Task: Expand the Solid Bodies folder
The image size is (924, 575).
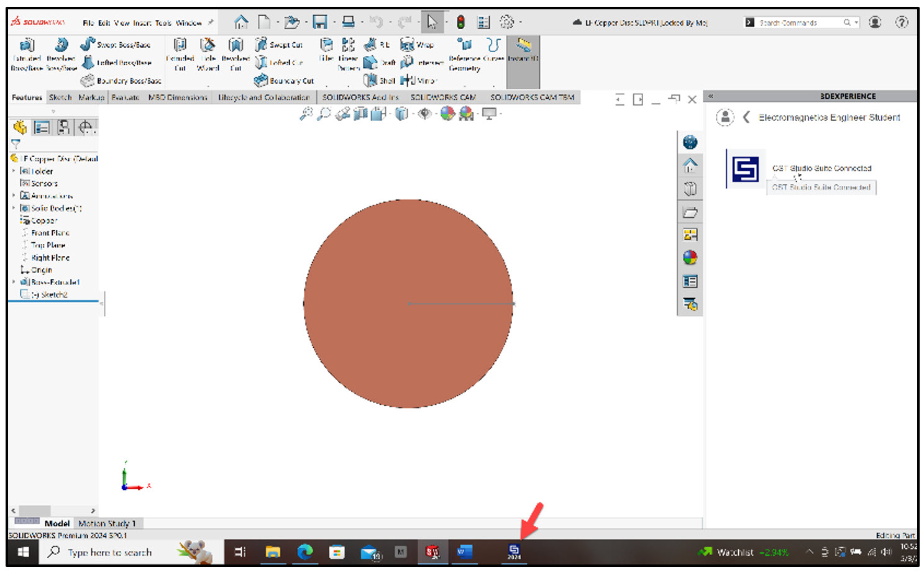Action: [x=14, y=208]
